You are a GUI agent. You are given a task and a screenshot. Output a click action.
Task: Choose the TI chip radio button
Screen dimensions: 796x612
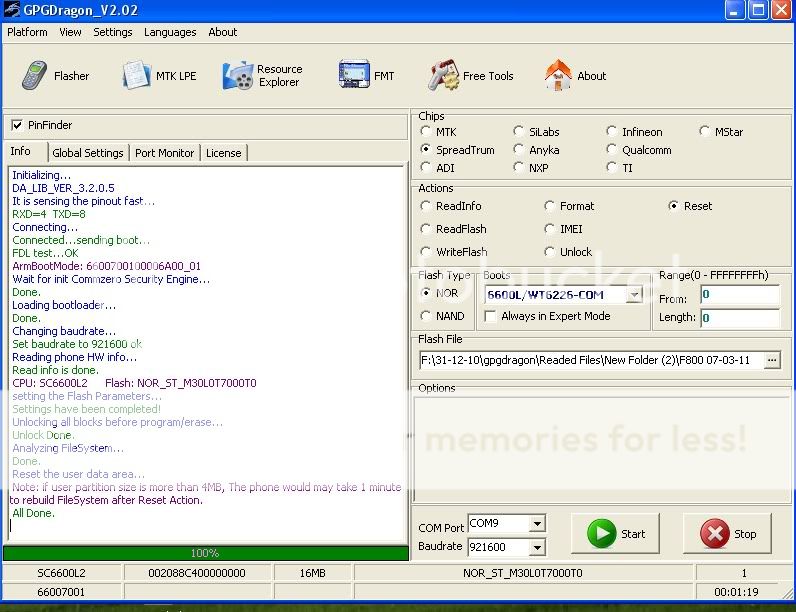pyautogui.click(x=612, y=167)
